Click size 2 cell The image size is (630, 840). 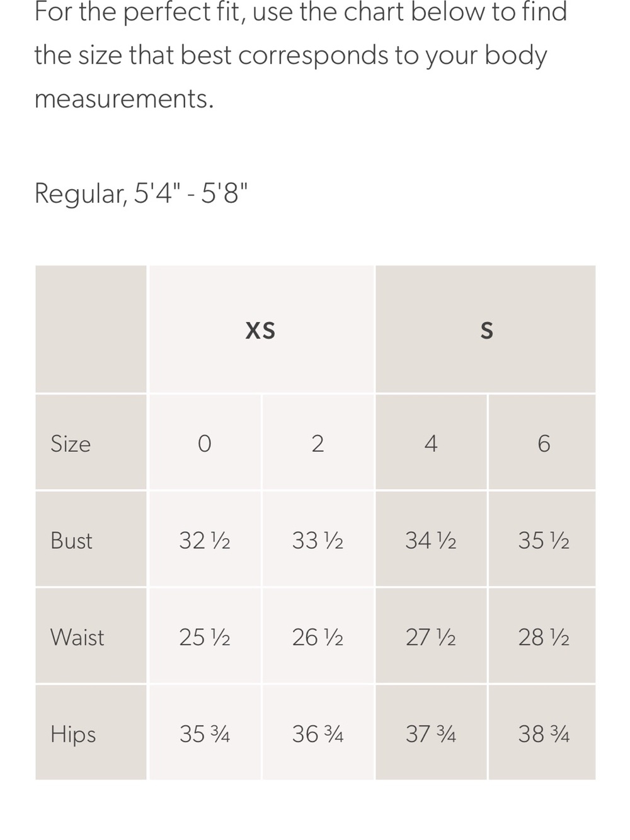(x=318, y=443)
